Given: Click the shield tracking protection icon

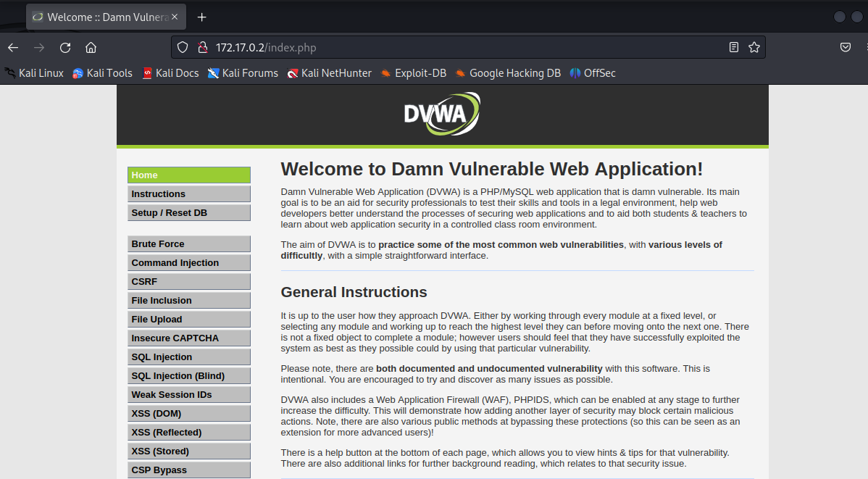Looking at the screenshot, I should click(183, 48).
